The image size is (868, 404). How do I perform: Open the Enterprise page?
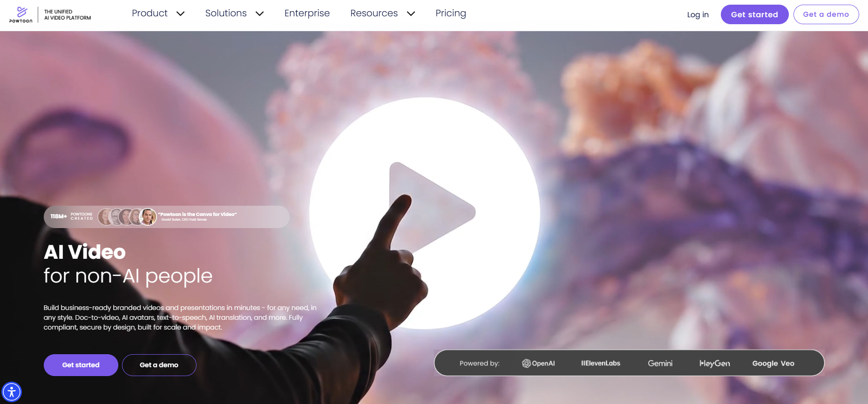coord(307,13)
